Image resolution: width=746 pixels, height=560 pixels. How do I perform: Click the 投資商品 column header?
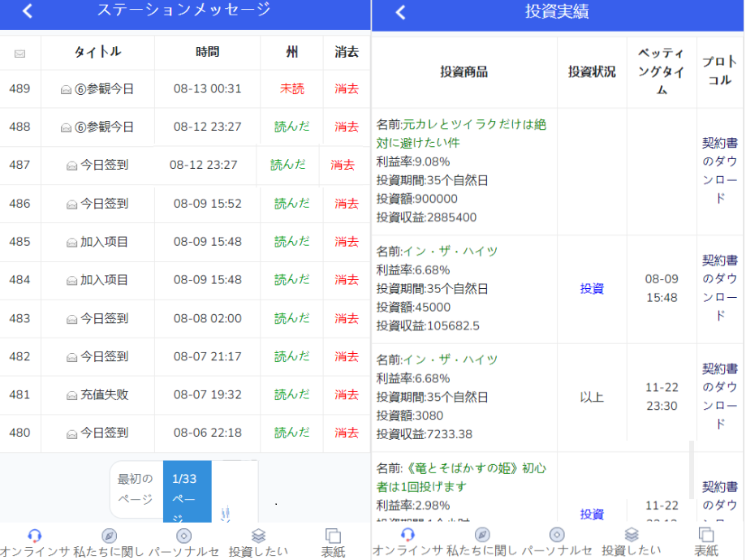464,72
